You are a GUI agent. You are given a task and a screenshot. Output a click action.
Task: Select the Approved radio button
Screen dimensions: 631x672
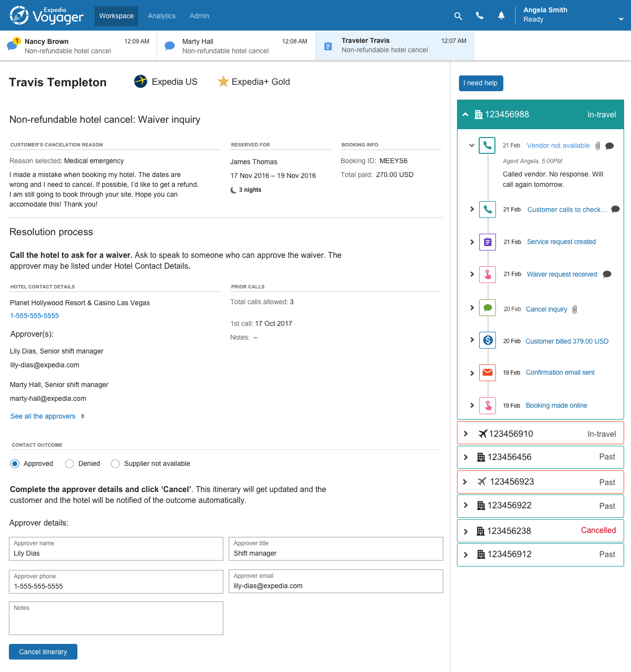point(15,464)
